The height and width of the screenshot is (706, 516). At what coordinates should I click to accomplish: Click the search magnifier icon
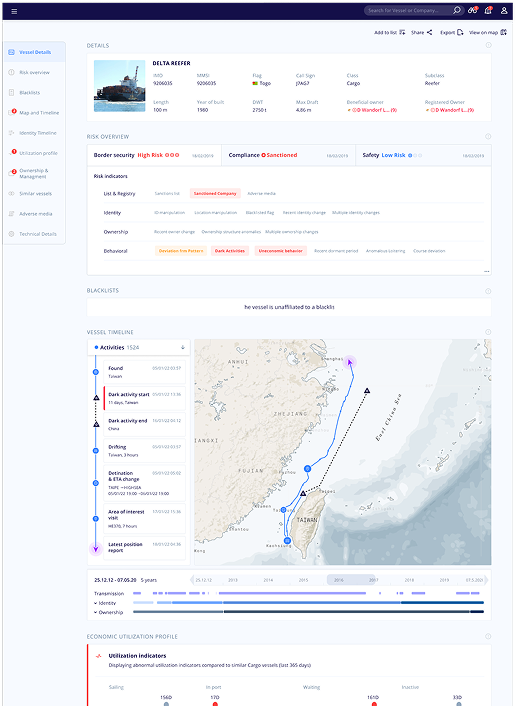457,10
